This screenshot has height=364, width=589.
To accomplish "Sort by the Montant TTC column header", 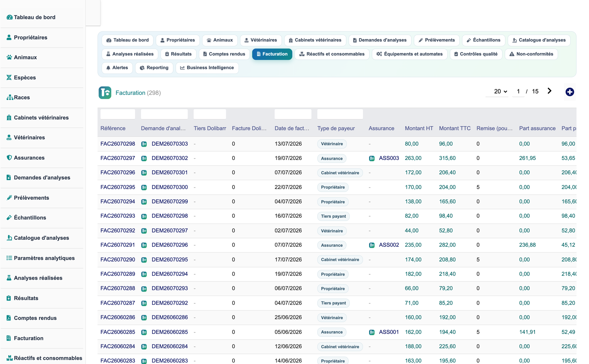I will pos(455,128).
